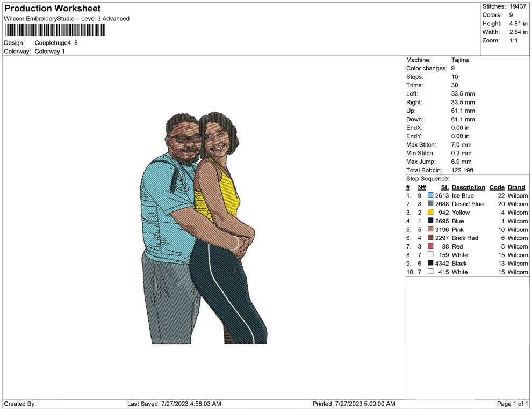Click the Ice Blue color swatch
Image resolution: width=532 pixels, height=409 pixels.
click(x=430, y=195)
